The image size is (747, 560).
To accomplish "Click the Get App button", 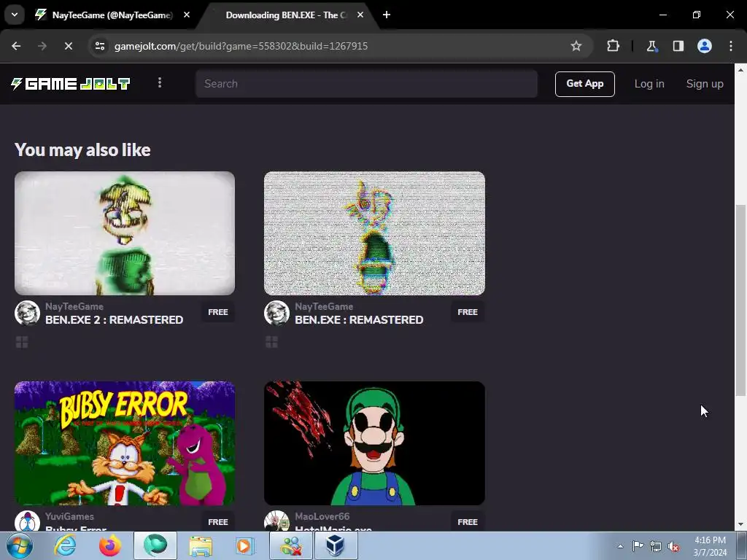I will 584,84.
